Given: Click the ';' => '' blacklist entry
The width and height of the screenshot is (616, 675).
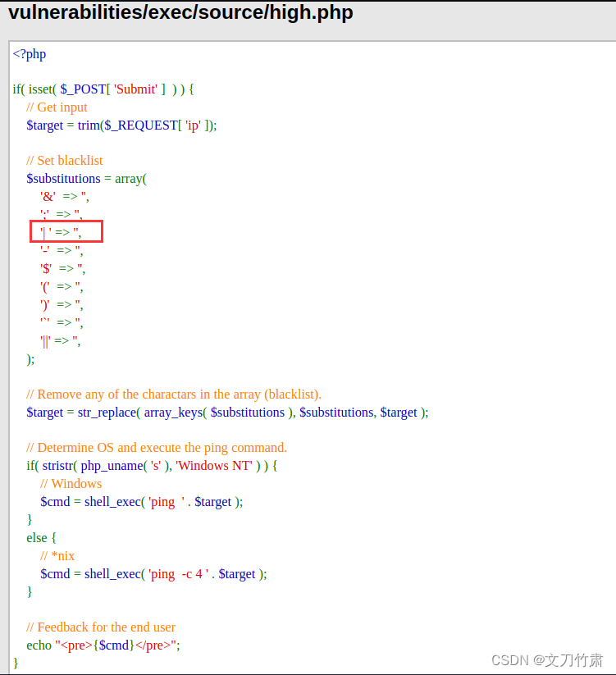Looking at the screenshot, I should click(62, 214).
